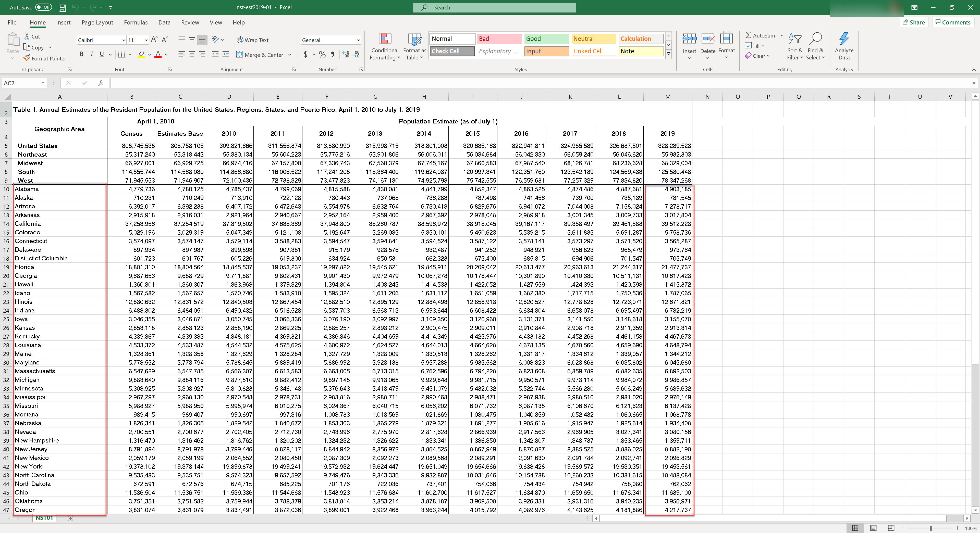Open the Data tab
980x533 pixels.
[164, 22]
